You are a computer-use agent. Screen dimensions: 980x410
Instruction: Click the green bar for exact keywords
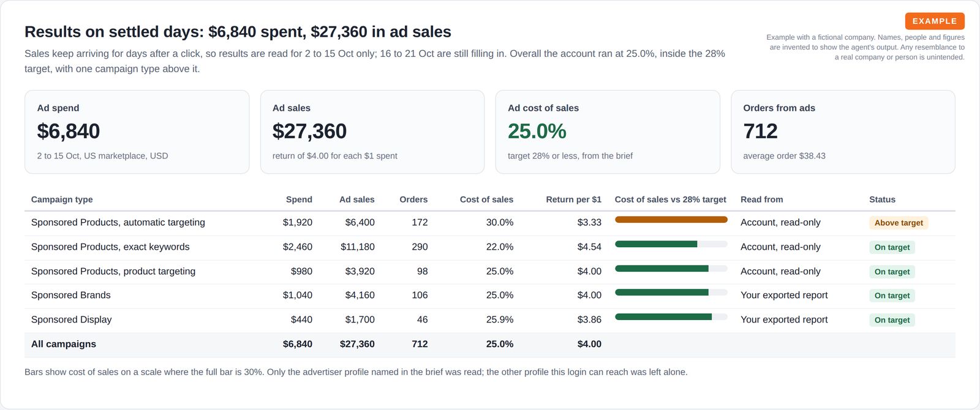pos(656,244)
